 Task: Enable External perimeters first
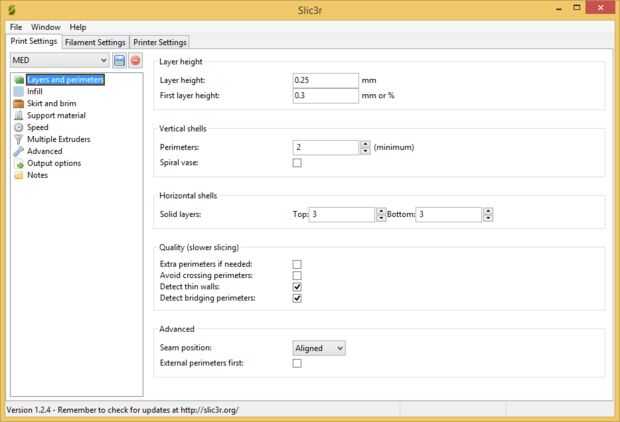[x=297, y=363]
